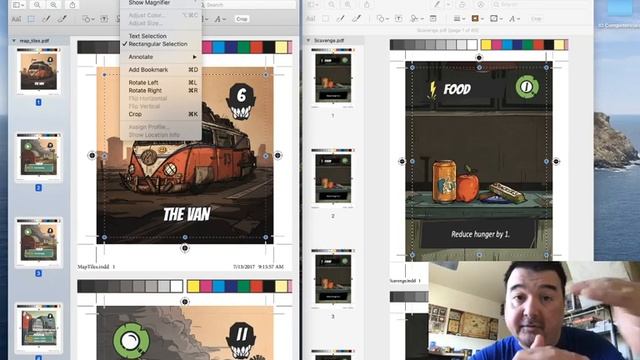Open Text Style menu in Scavenge window
Screen dimensions: 640x360
point(514,19)
